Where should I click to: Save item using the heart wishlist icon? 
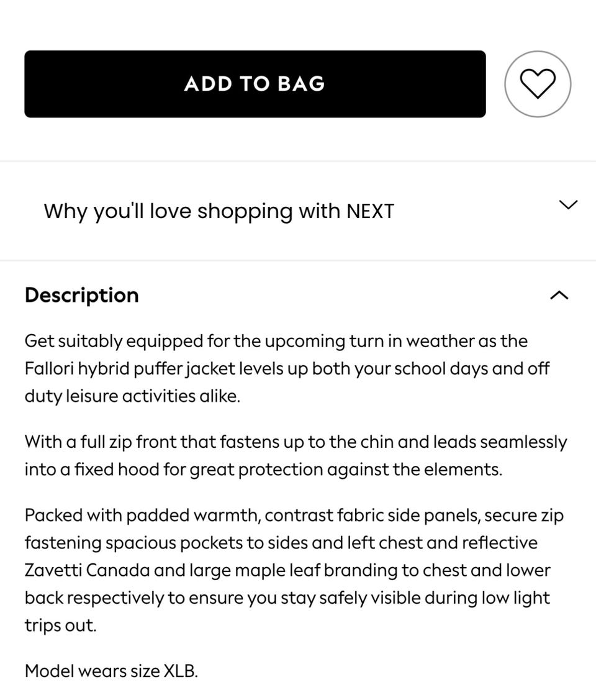coord(537,84)
